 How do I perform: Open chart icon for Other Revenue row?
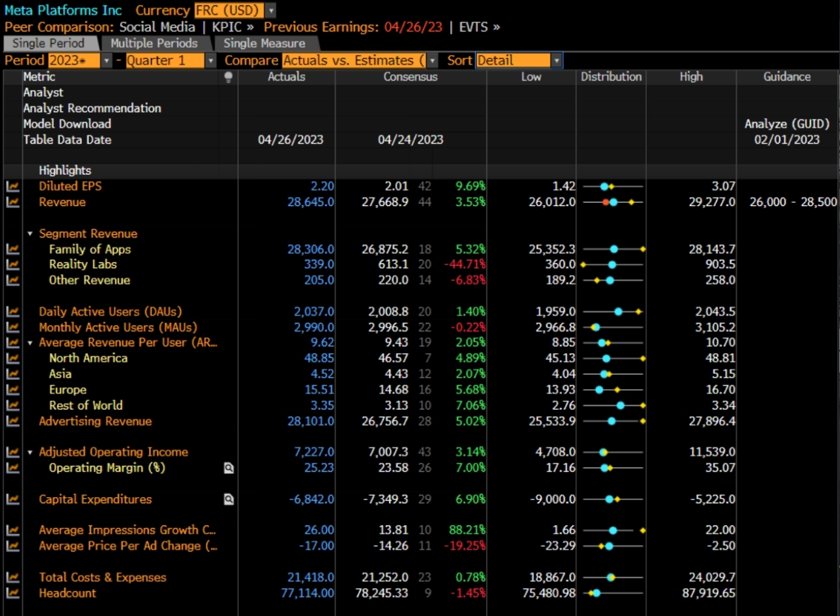coord(12,280)
